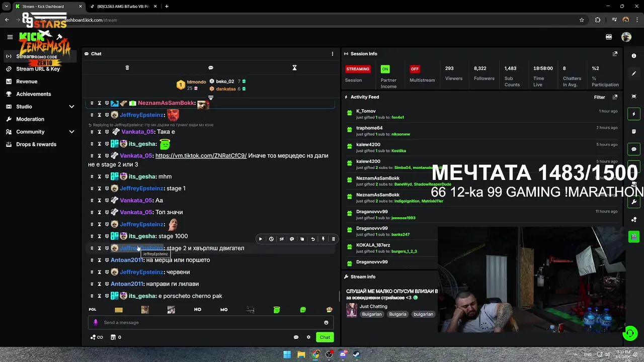This screenshot has height=362, width=644.
Task: Click the info icon in the right rail
Action: click(x=634, y=56)
